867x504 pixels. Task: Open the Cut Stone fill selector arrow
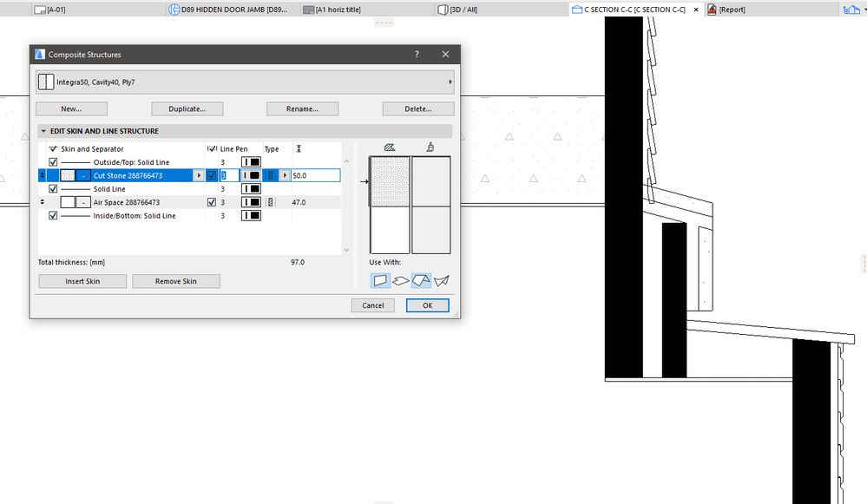click(x=199, y=174)
